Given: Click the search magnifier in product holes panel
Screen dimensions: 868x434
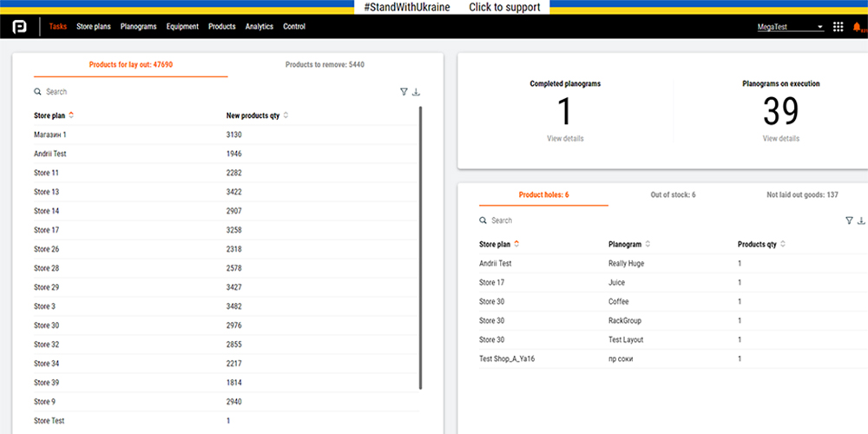Looking at the screenshot, I should click(x=483, y=221).
